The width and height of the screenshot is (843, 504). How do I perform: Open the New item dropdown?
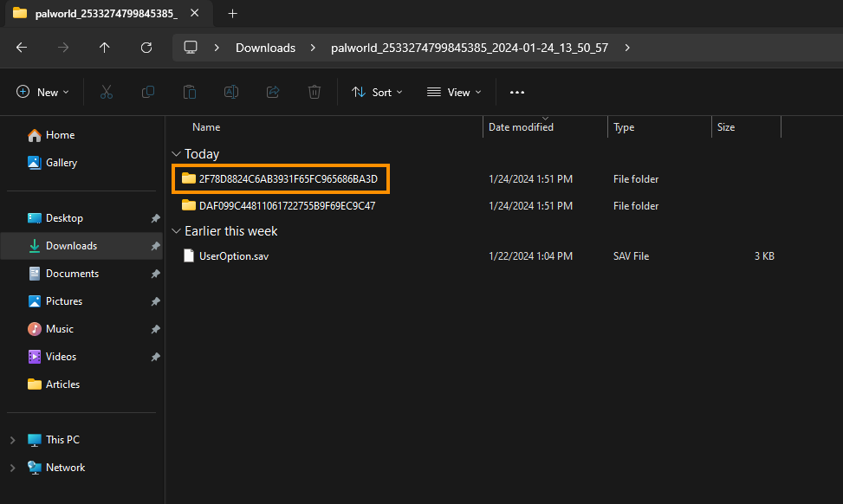pos(43,93)
